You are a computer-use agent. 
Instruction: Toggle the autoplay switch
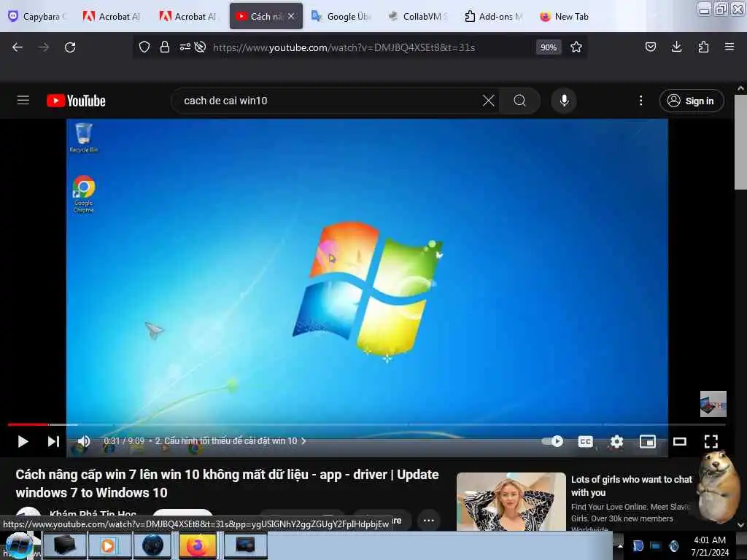click(x=552, y=441)
